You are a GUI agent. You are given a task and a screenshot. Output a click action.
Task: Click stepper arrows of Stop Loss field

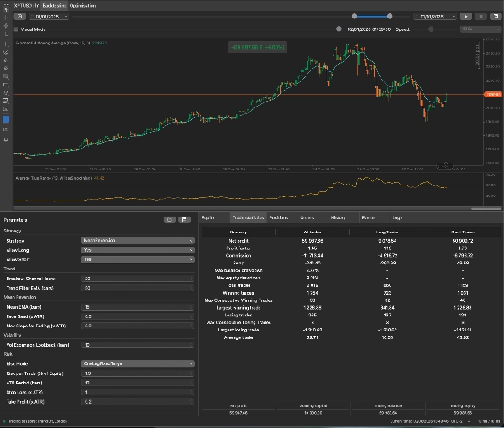tap(192, 392)
